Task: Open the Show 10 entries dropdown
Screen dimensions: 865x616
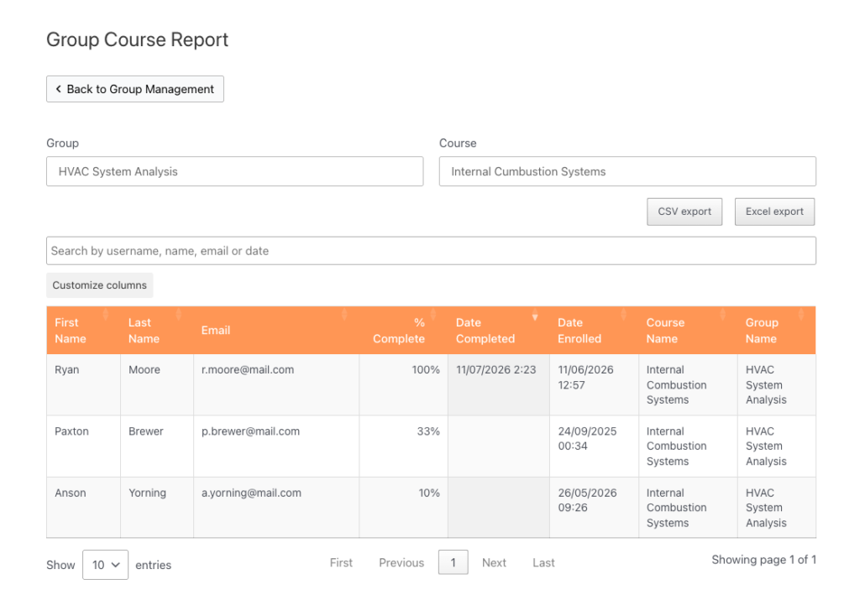Action: pyautogui.click(x=105, y=565)
